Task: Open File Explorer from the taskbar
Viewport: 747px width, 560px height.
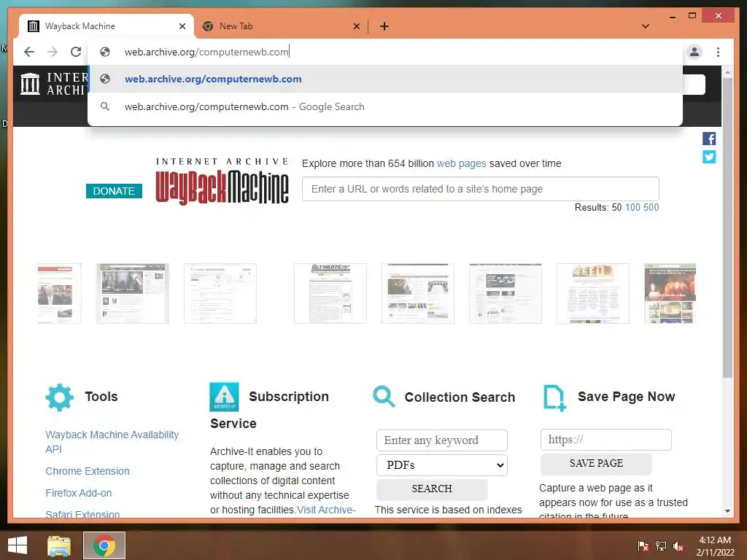Action: tap(59, 545)
